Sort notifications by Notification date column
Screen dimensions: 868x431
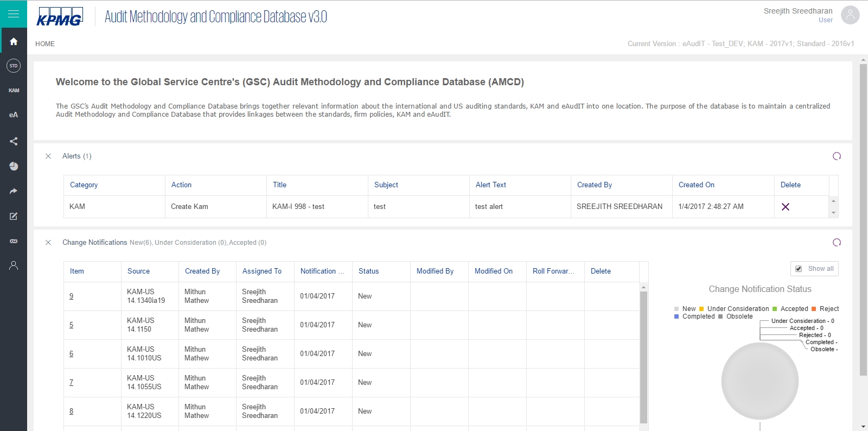[x=322, y=271]
